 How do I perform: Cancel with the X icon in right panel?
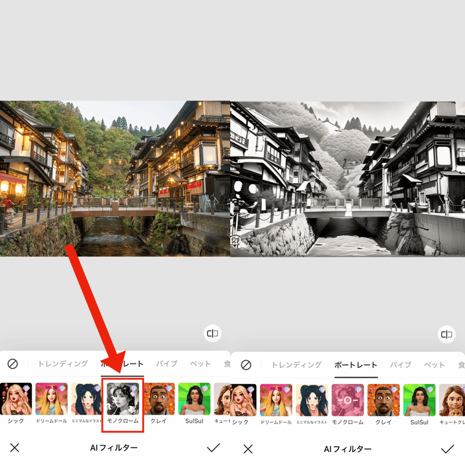click(x=248, y=448)
